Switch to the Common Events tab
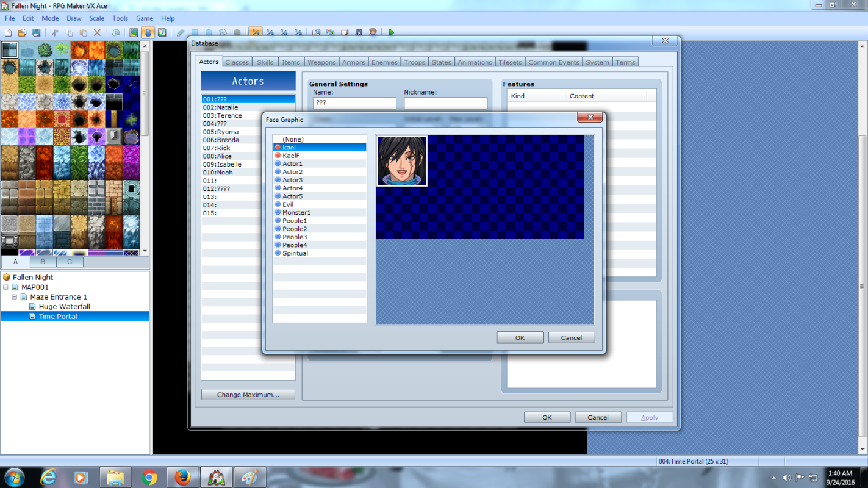 [x=554, y=62]
